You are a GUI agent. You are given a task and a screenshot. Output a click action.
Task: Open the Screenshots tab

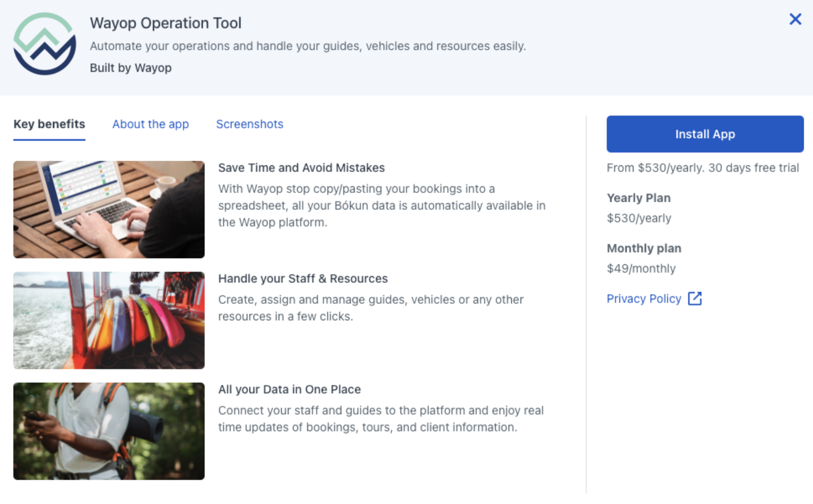pyautogui.click(x=249, y=124)
